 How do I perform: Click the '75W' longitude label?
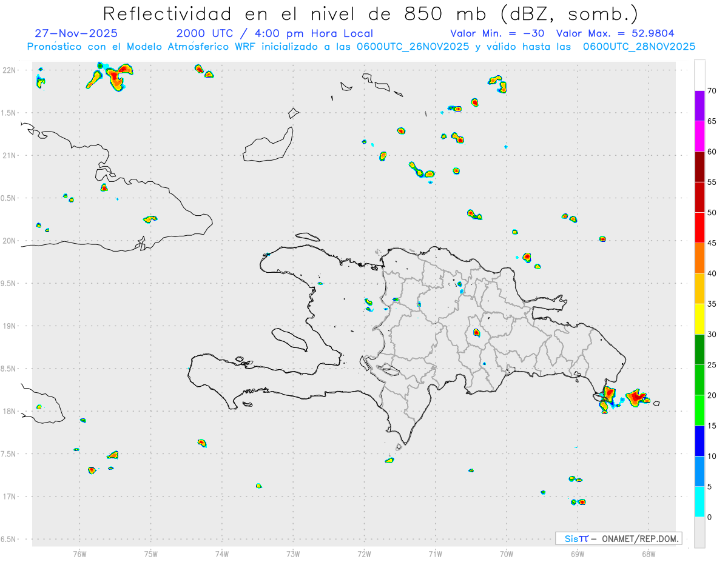pos(151,554)
